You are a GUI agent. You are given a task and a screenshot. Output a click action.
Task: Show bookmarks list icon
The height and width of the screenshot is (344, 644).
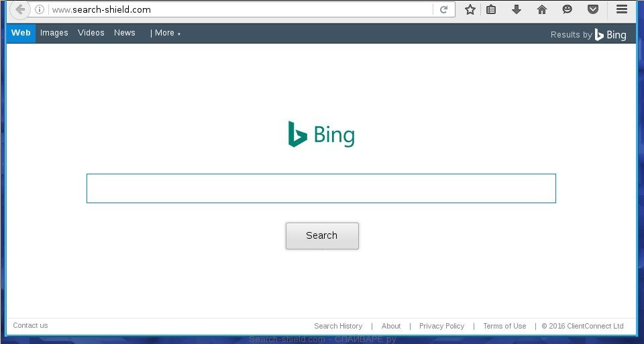coord(491,9)
